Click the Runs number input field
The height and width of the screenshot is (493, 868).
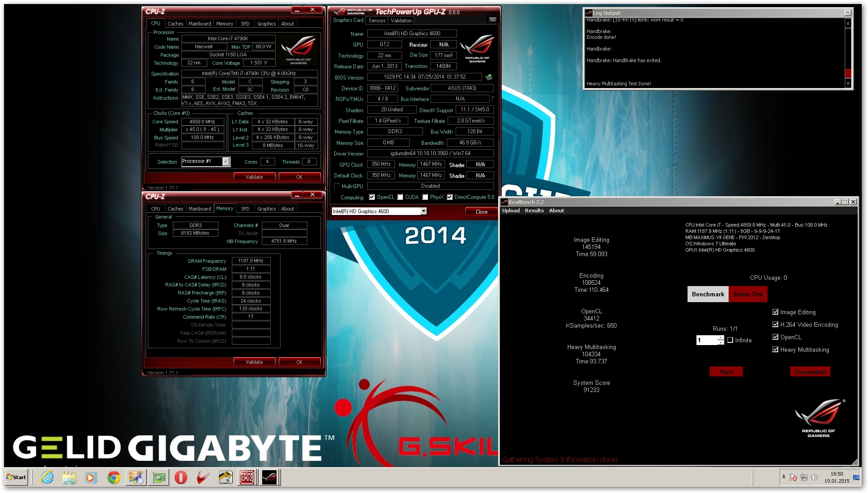[x=707, y=340]
